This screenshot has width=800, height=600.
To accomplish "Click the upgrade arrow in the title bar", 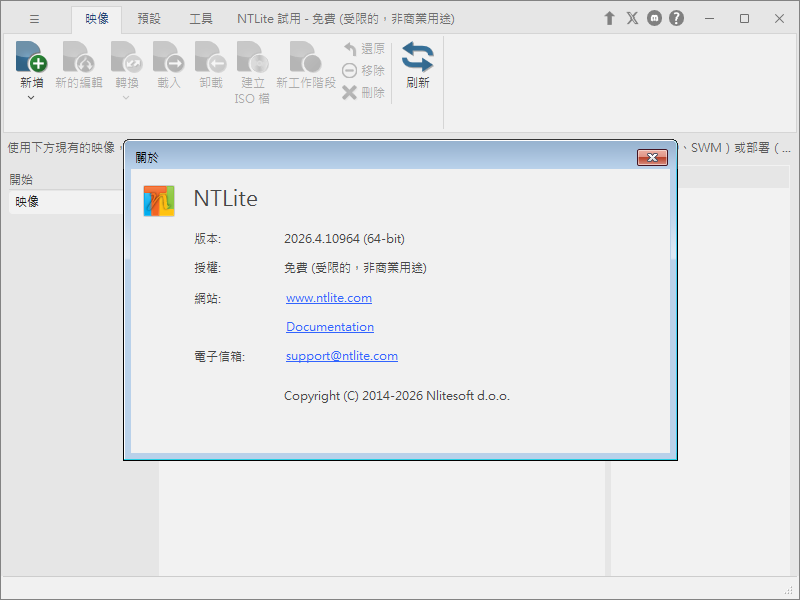I will pos(609,17).
